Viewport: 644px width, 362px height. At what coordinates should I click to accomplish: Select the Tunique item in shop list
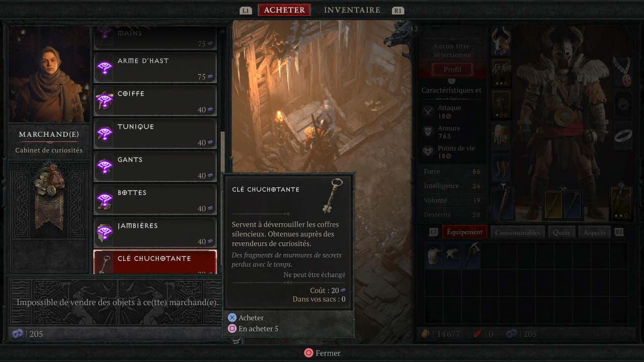point(155,134)
